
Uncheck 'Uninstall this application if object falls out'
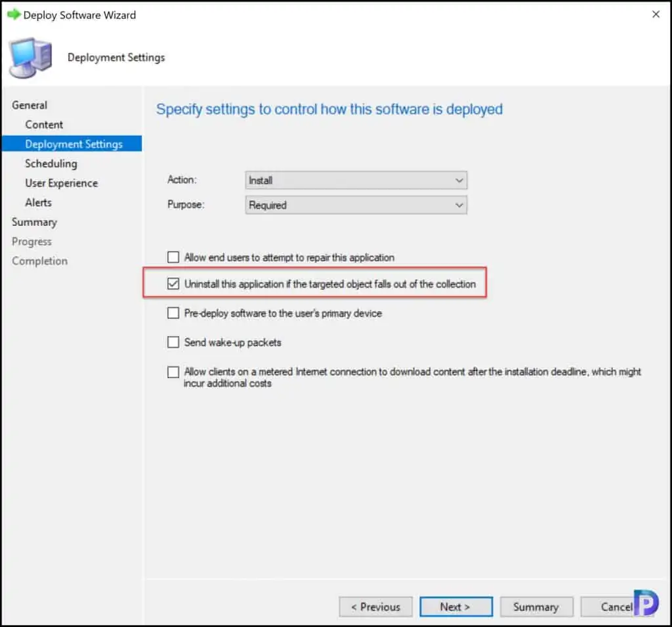[x=173, y=284]
